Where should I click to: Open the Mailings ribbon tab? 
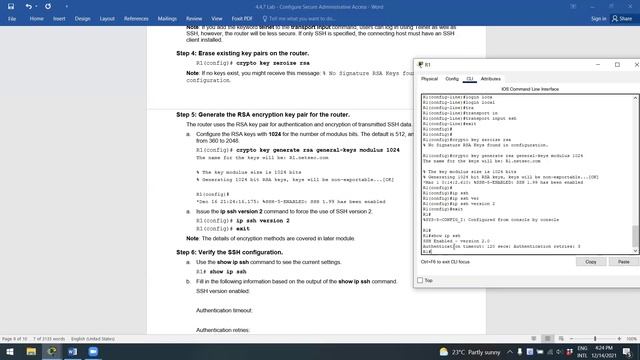tap(167, 19)
